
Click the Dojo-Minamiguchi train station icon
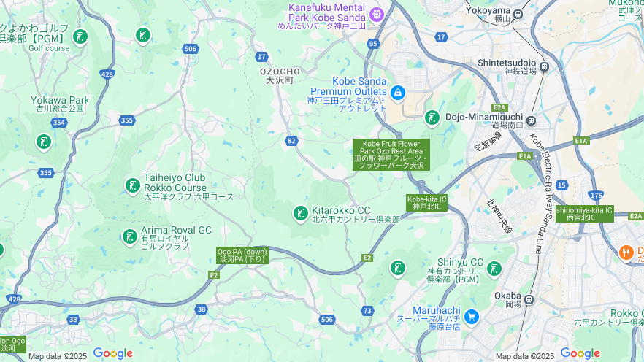[531, 121]
